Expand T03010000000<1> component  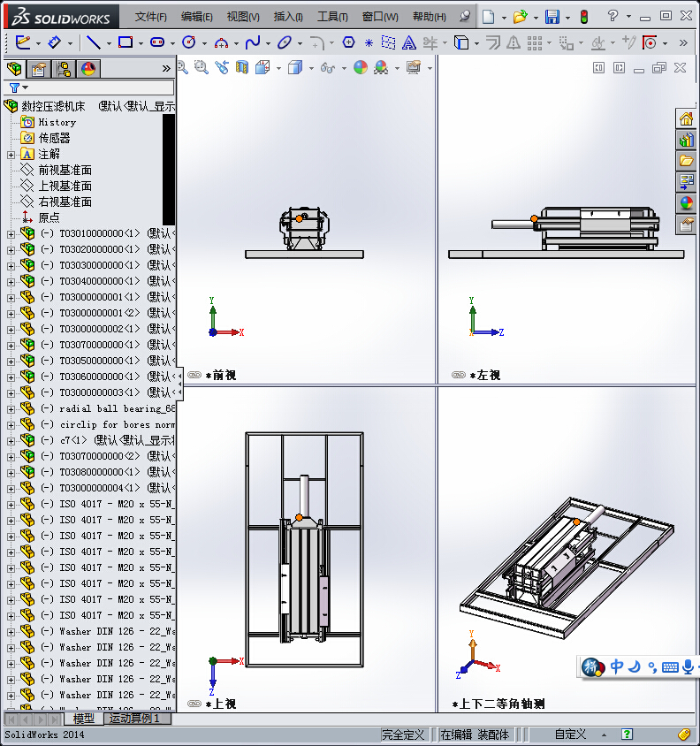pos(11,234)
